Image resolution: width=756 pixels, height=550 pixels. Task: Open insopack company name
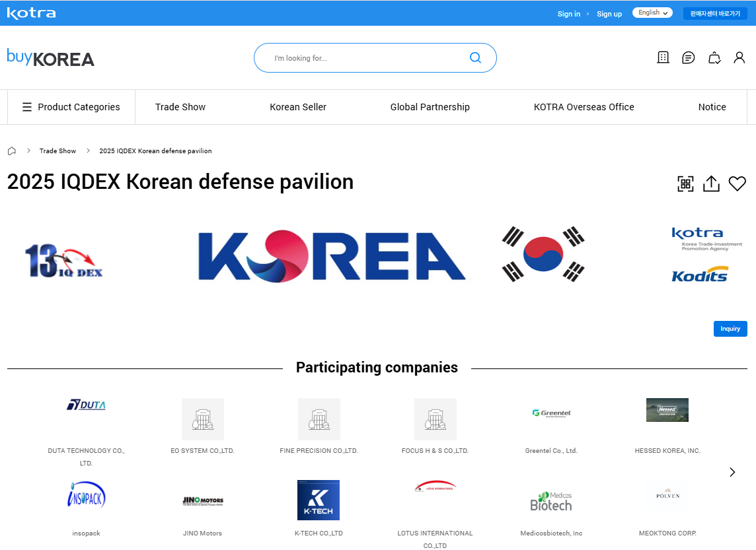[x=87, y=533]
